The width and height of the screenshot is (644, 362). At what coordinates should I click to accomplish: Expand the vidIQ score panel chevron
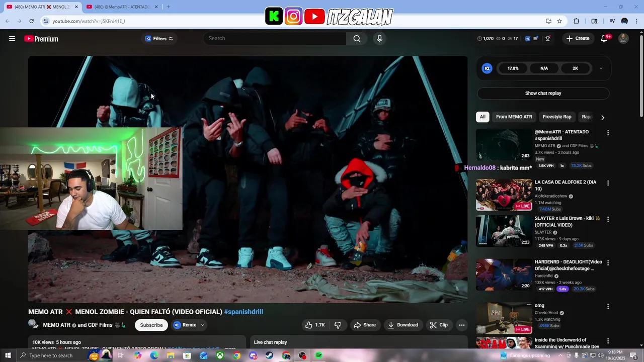pyautogui.click(x=601, y=68)
